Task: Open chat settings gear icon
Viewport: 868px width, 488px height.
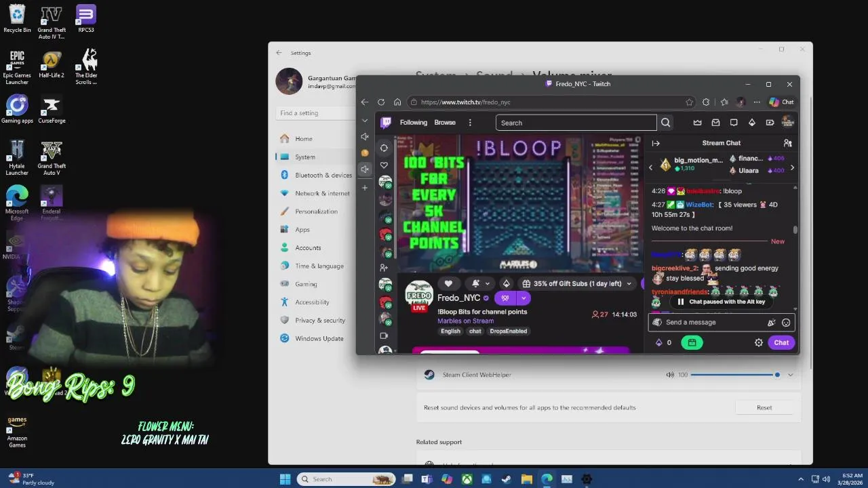Action: [759, 342]
